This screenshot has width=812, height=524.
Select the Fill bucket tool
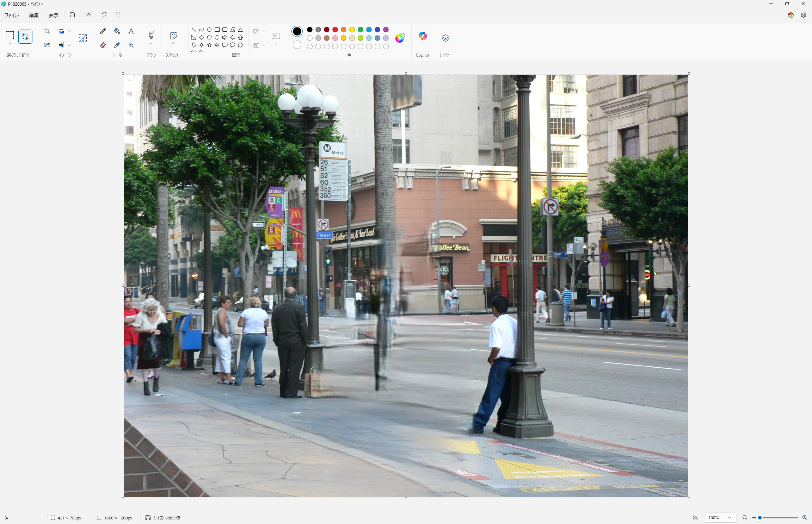coord(117,31)
